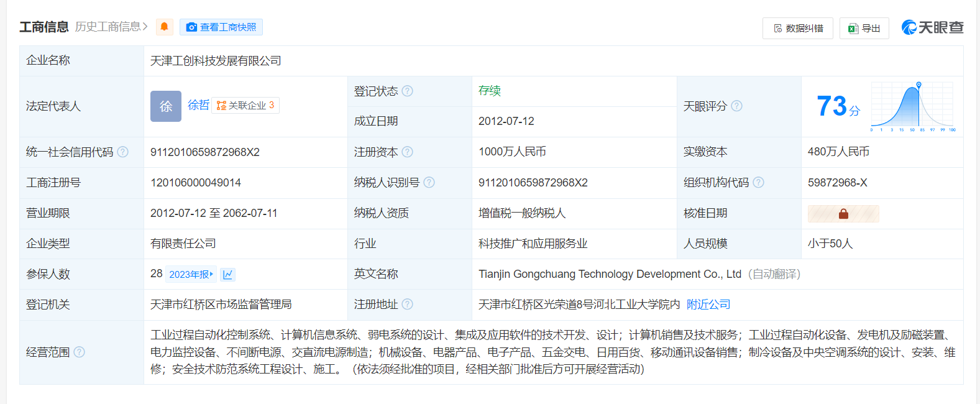Click founding date 2012-07-12
The width and height of the screenshot is (980, 404).
pos(506,121)
